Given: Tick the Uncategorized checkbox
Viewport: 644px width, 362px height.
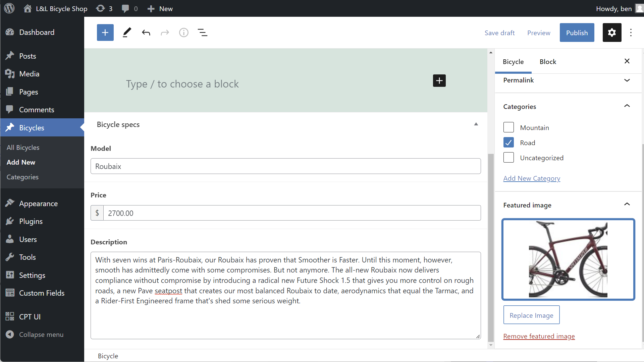Looking at the screenshot, I should point(508,158).
